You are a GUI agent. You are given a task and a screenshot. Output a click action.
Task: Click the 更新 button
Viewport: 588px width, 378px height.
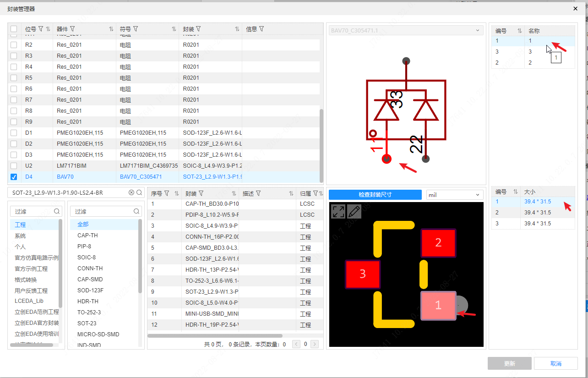[x=510, y=363]
